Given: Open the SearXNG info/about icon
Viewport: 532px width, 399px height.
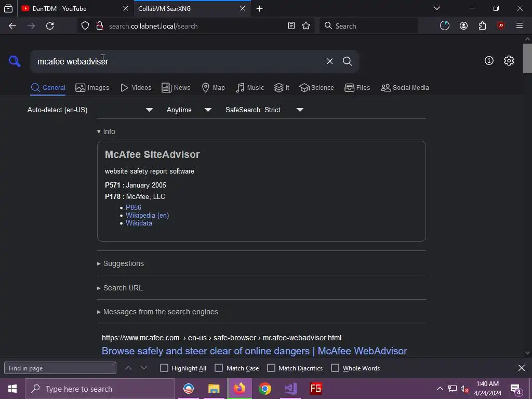Looking at the screenshot, I should click(x=489, y=61).
